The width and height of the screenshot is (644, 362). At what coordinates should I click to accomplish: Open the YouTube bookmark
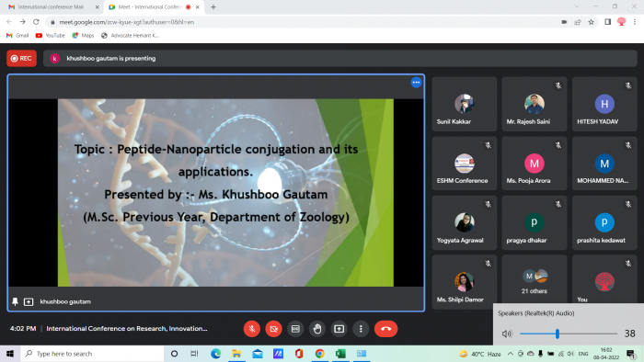pyautogui.click(x=50, y=36)
